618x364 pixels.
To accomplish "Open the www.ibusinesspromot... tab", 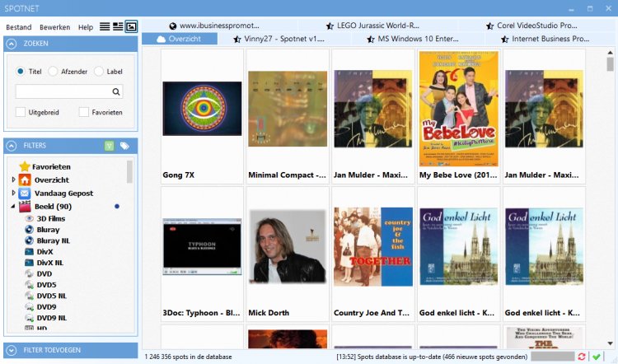I will [215, 26].
